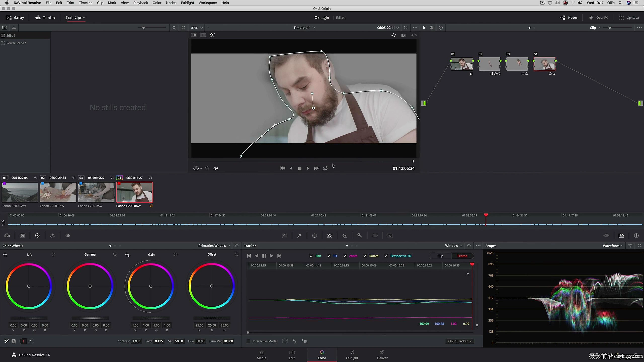Toggle the Pan tracking checkbox
This screenshot has width=644, height=362.
tap(311, 256)
